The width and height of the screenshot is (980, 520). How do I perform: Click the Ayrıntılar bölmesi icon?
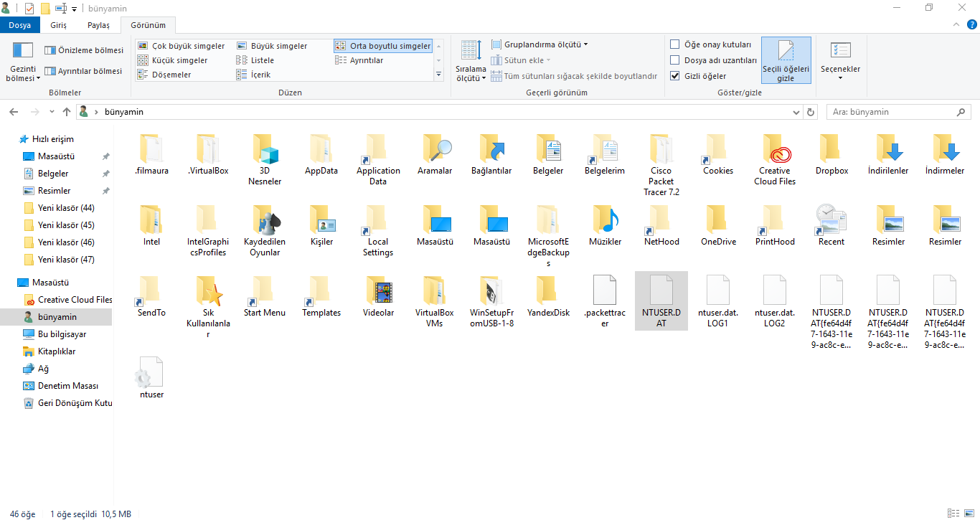tap(85, 70)
